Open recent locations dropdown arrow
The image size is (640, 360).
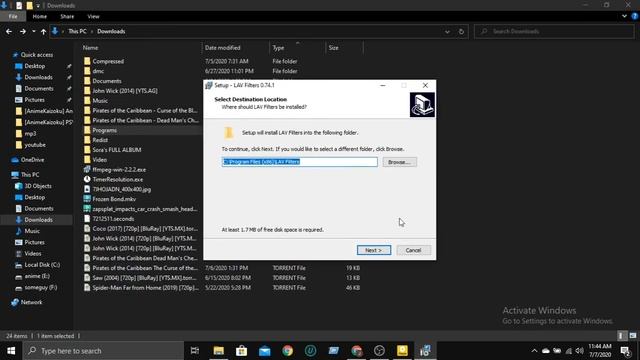coord(33,31)
